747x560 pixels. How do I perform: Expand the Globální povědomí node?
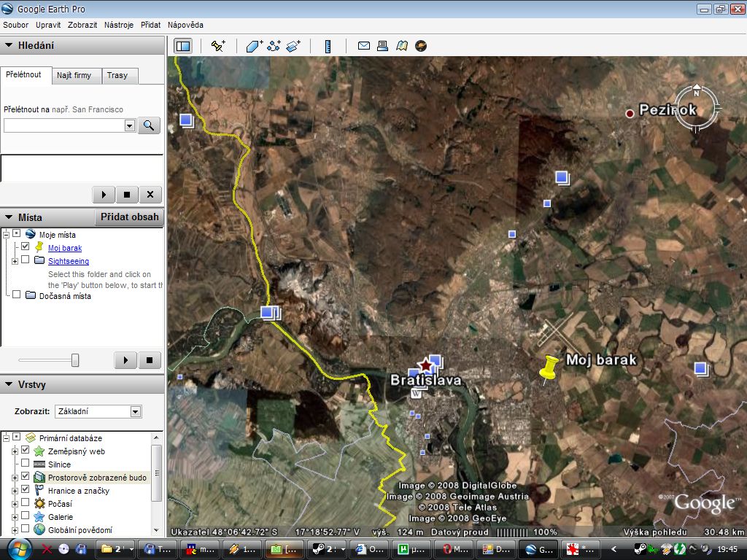pyautogui.click(x=15, y=530)
